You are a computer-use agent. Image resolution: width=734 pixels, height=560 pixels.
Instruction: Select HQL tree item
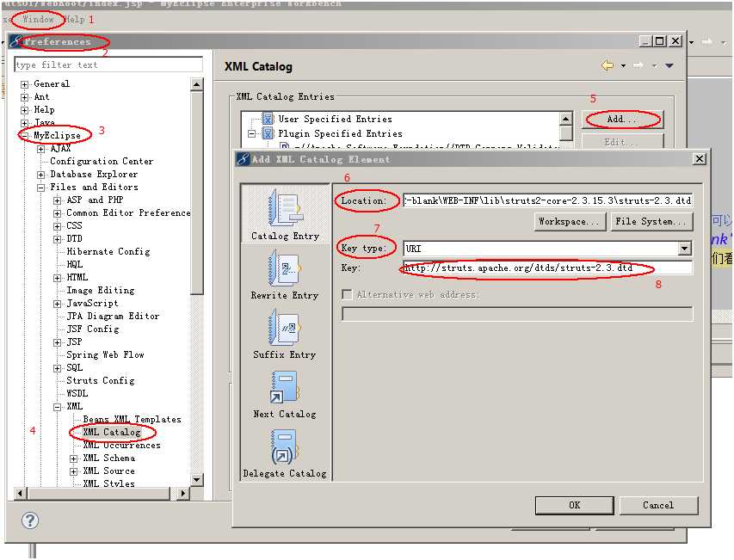pos(74,265)
